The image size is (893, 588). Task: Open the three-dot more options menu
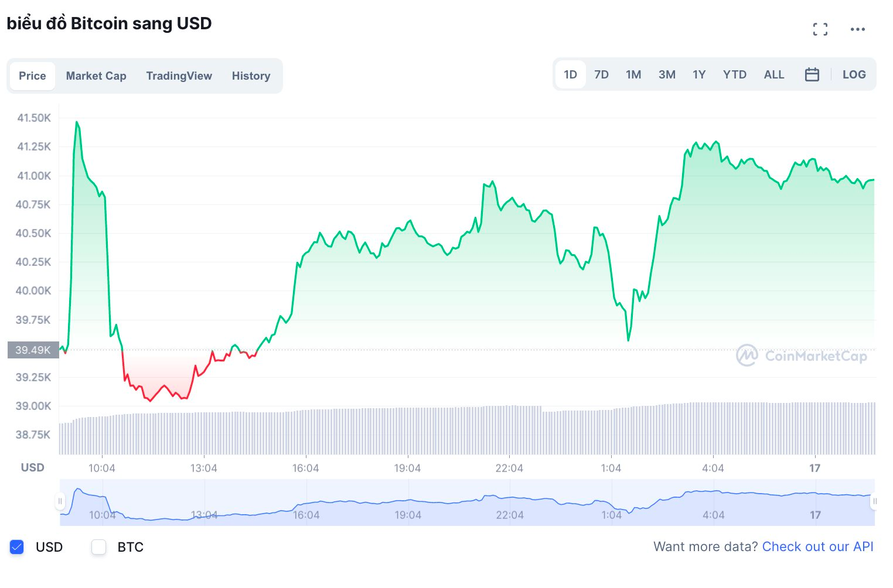coord(858,29)
